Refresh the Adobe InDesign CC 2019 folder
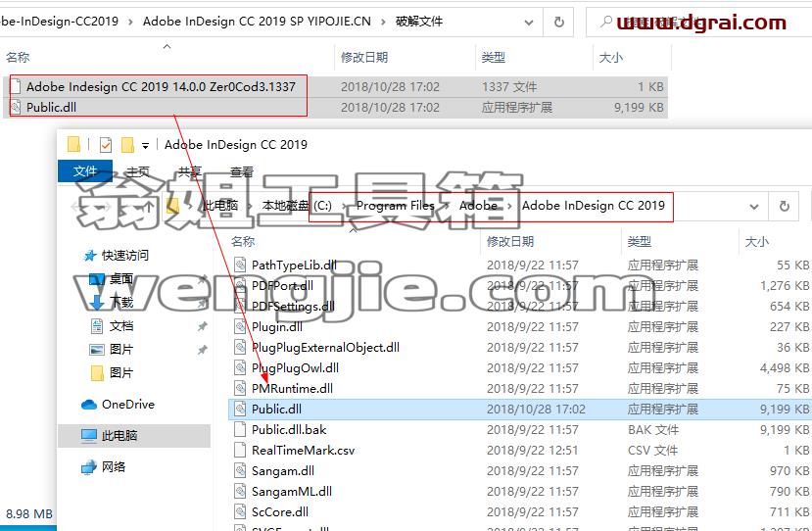This screenshot has width=812, height=531. pyautogui.click(x=785, y=207)
